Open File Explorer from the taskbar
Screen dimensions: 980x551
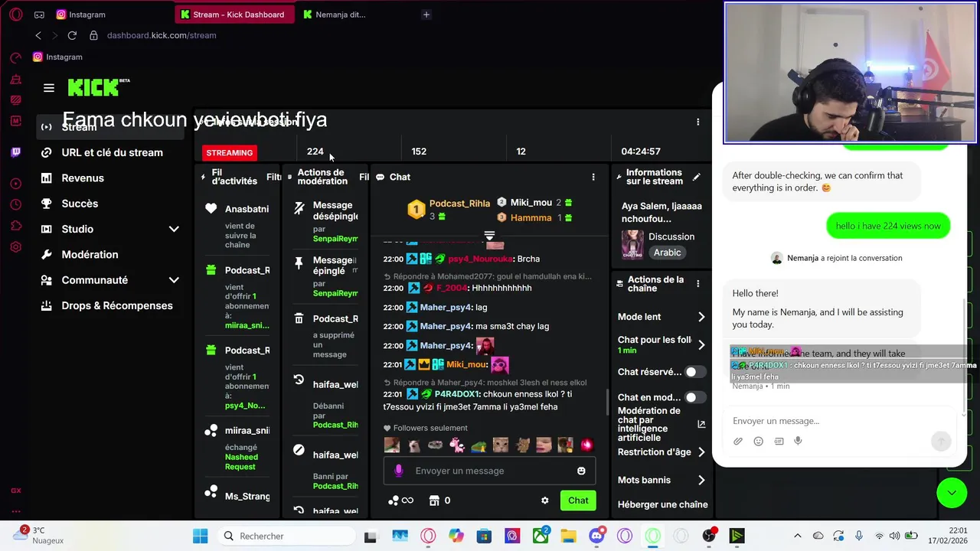568,536
